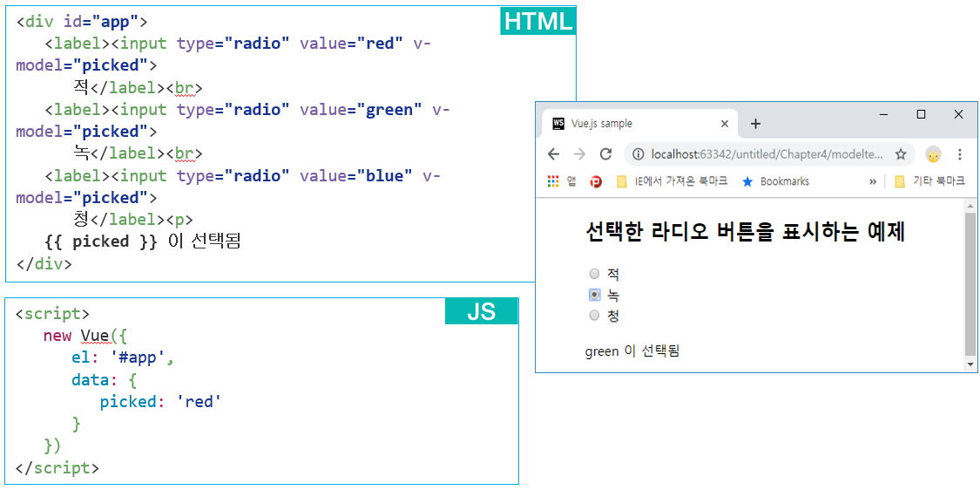The height and width of the screenshot is (490, 980).
Task: Open the red circular P bookmark
Action: coord(596,181)
